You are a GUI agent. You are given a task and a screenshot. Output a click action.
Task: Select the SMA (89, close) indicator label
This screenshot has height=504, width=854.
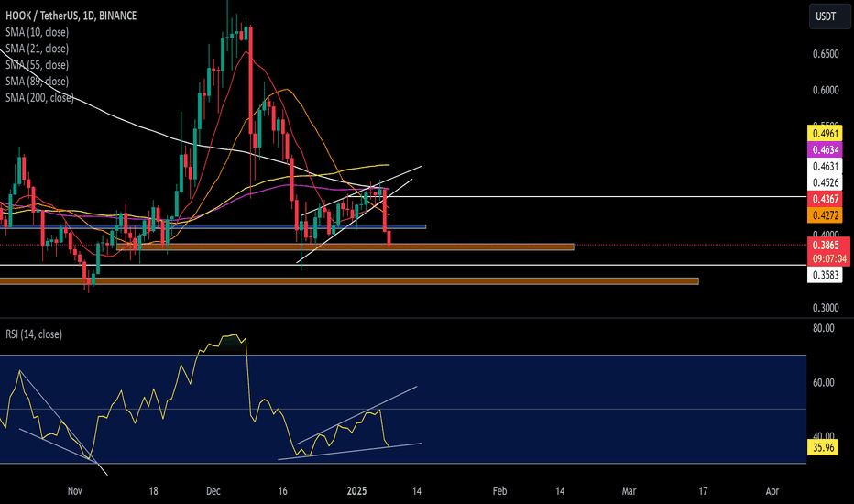tap(37, 82)
